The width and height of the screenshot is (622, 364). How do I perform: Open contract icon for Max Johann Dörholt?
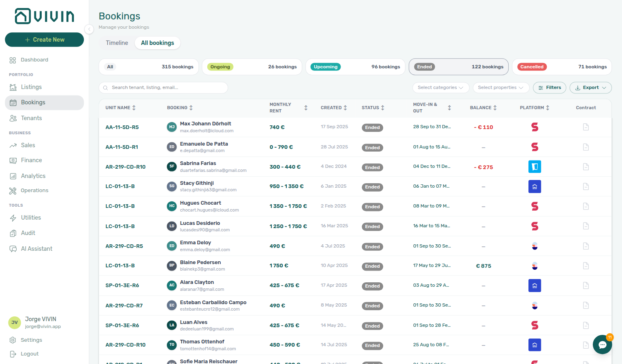(x=586, y=127)
